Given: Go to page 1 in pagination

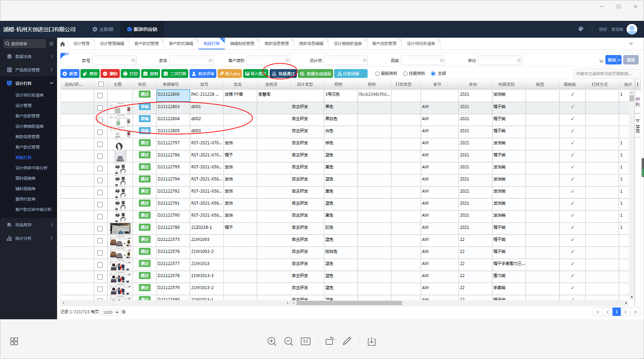Looking at the screenshot, I should pyautogui.click(x=616, y=312).
